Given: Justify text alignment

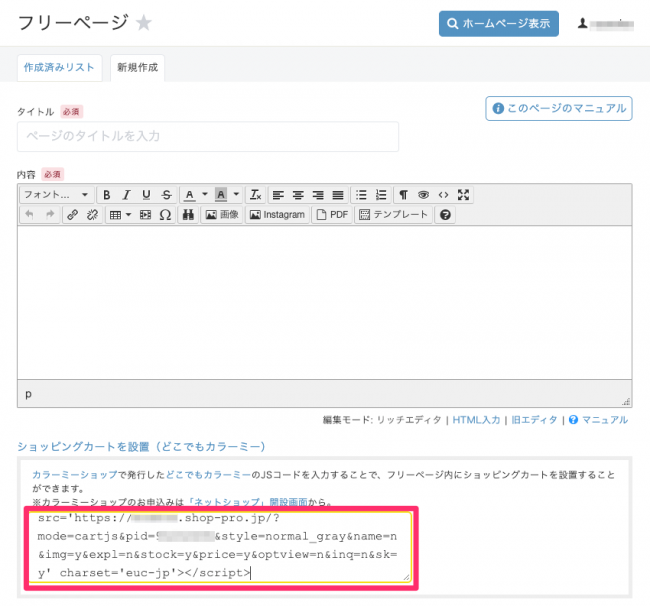Looking at the screenshot, I should click(x=338, y=195).
